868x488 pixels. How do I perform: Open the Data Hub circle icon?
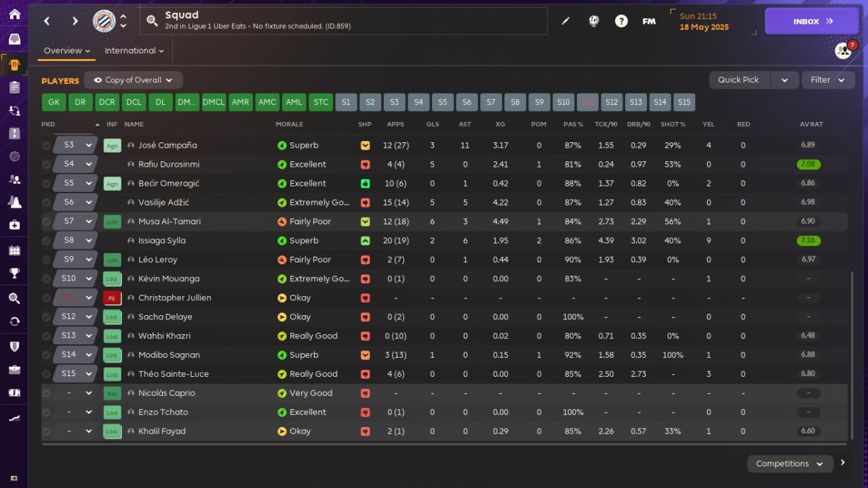14,157
